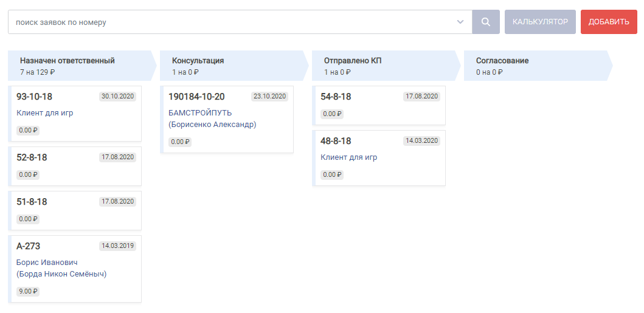644x313 pixels.
Task: Select the Согласование stage header
Action: 538,66
